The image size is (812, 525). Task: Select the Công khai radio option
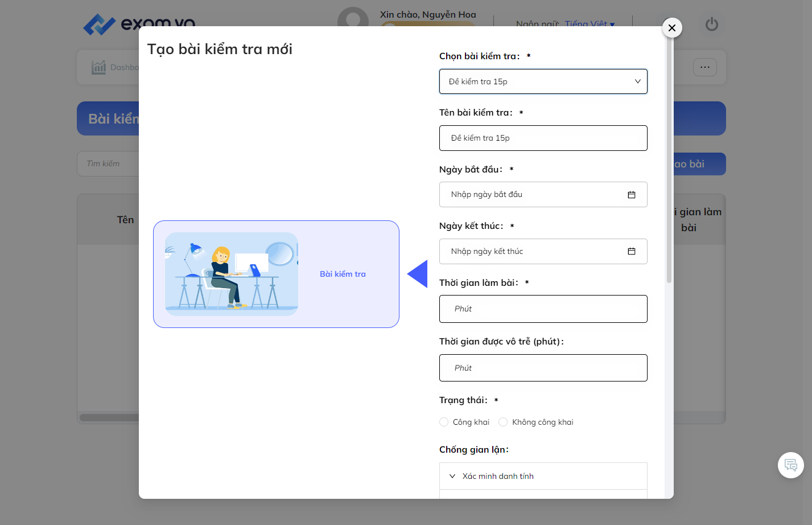coord(444,422)
